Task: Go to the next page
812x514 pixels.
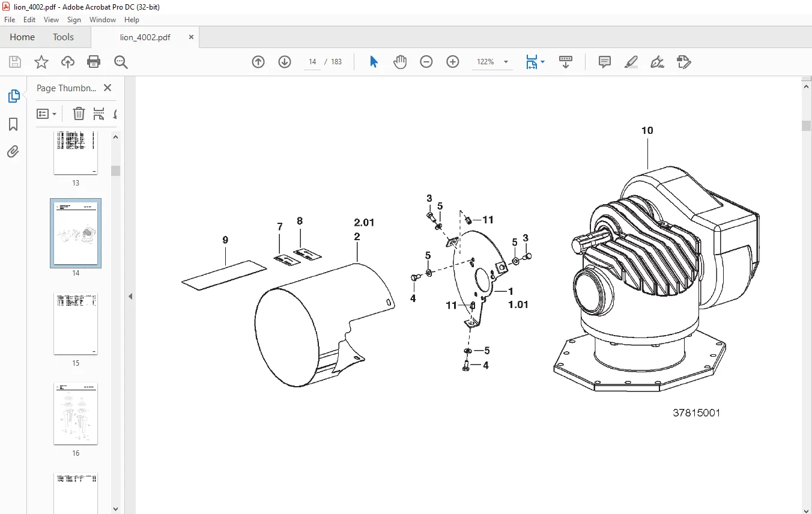Action: pos(285,62)
